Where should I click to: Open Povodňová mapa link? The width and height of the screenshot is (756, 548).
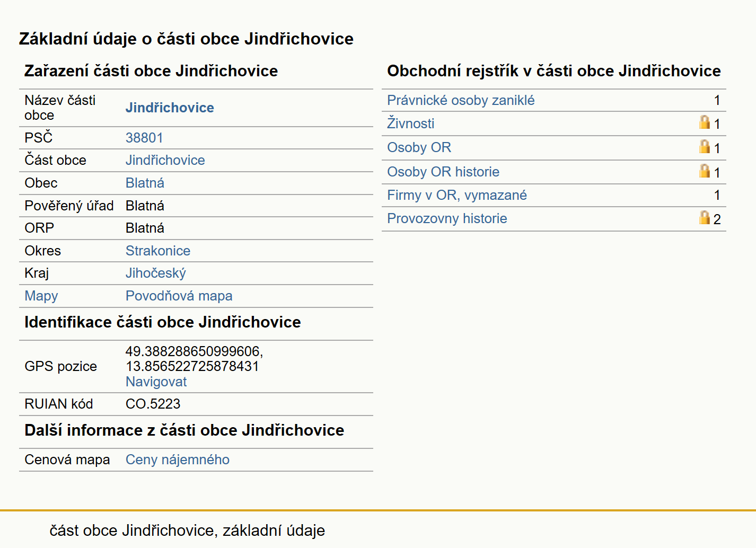179,296
